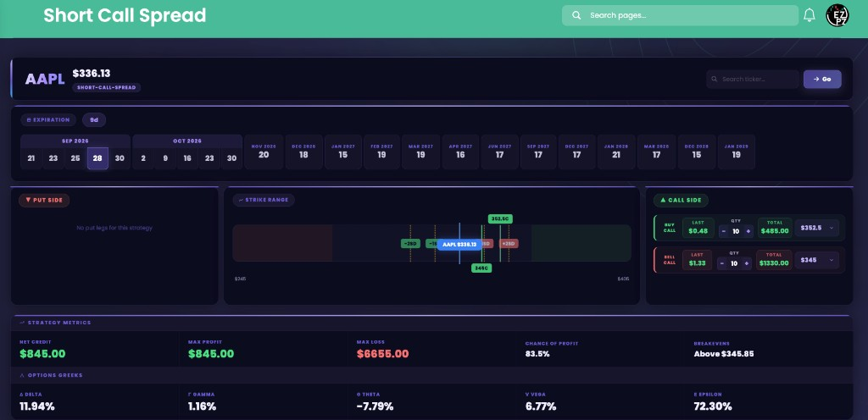Click the Sell Call quantity value 10
Viewport: 868px width, 420px height.
point(735,263)
